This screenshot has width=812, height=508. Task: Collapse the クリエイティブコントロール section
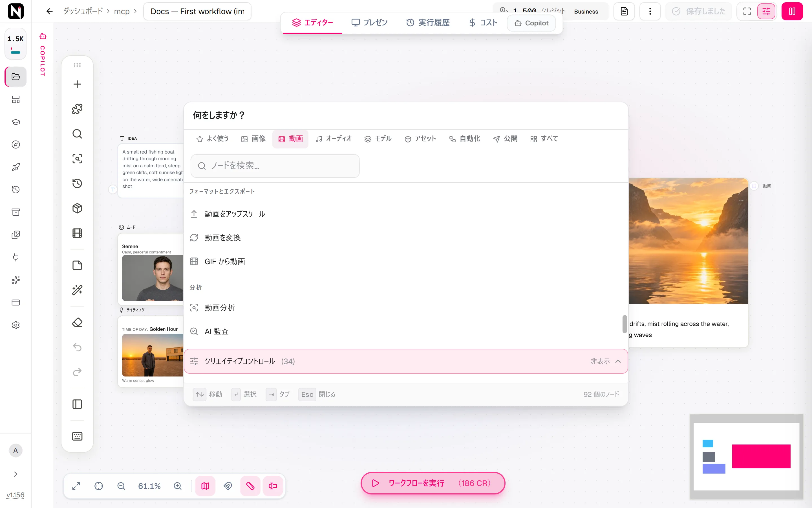tap(406, 361)
